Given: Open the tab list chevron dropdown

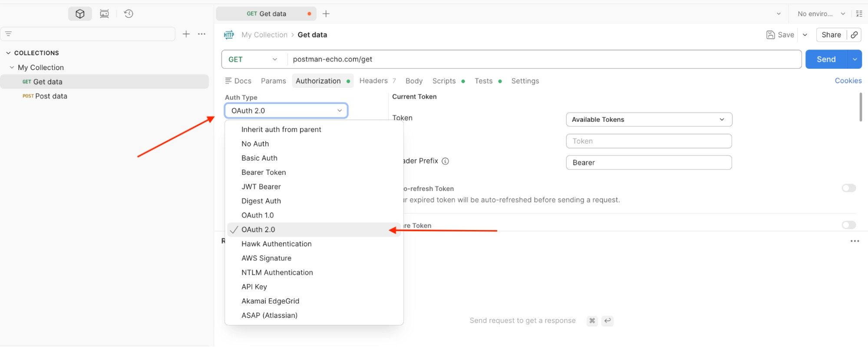Looking at the screenshot, I should [x=779, y=14].
